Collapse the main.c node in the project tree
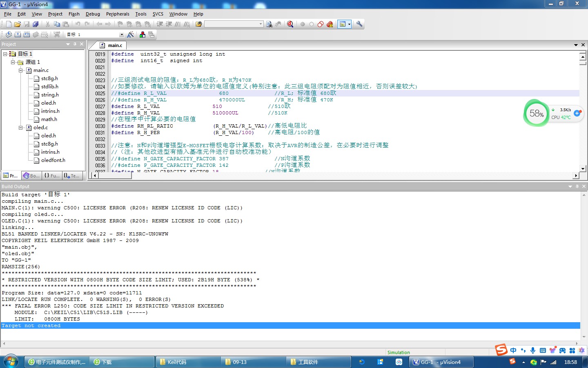588x368 pixels. 21,70
